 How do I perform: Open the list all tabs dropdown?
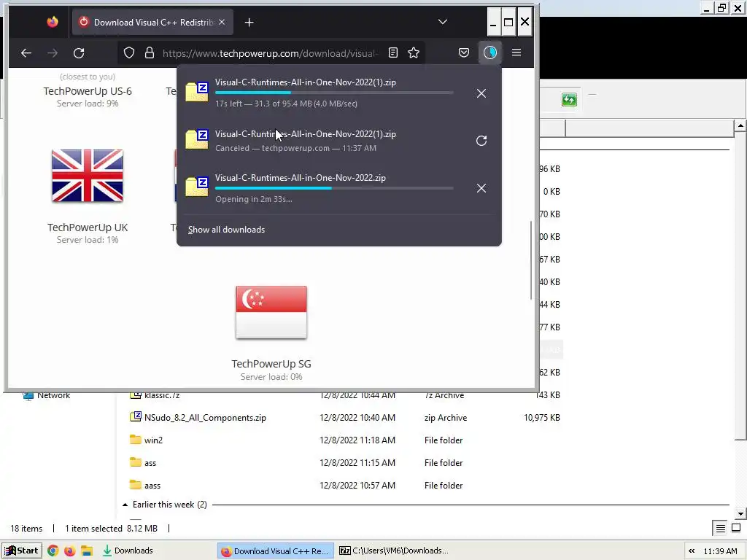click(x=443, y=22)
